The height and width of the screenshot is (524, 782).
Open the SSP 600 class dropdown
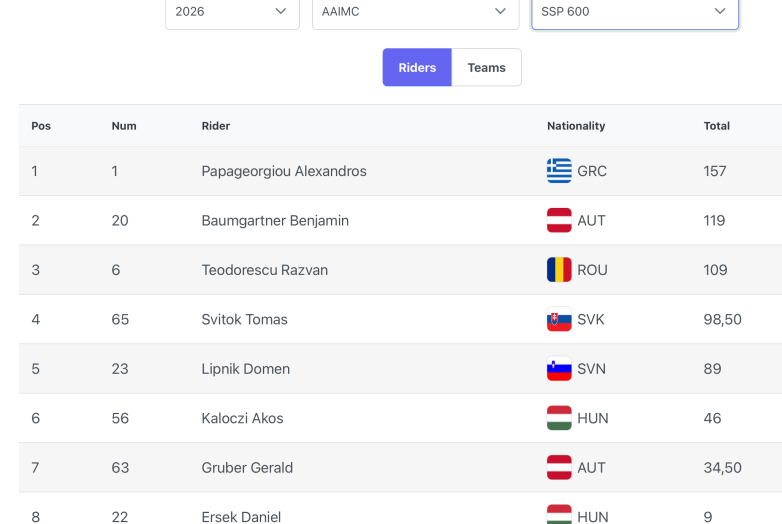pyautogui.click(x=635, y=12)
